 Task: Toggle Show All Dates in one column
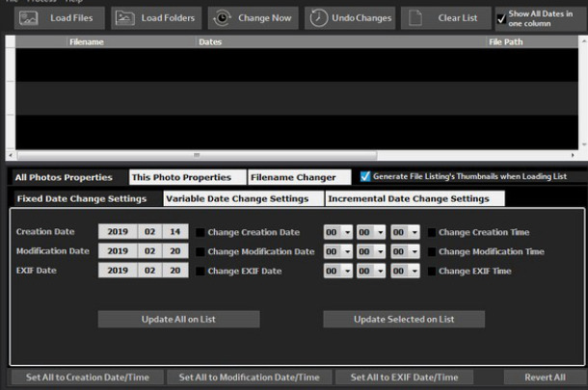tap(501, 17)
